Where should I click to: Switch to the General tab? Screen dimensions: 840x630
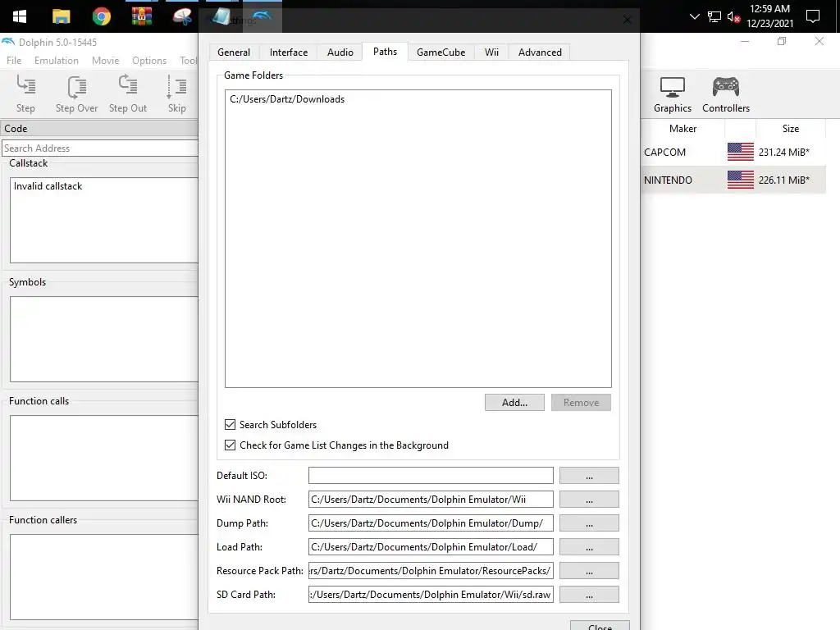(x=234, y=52)
